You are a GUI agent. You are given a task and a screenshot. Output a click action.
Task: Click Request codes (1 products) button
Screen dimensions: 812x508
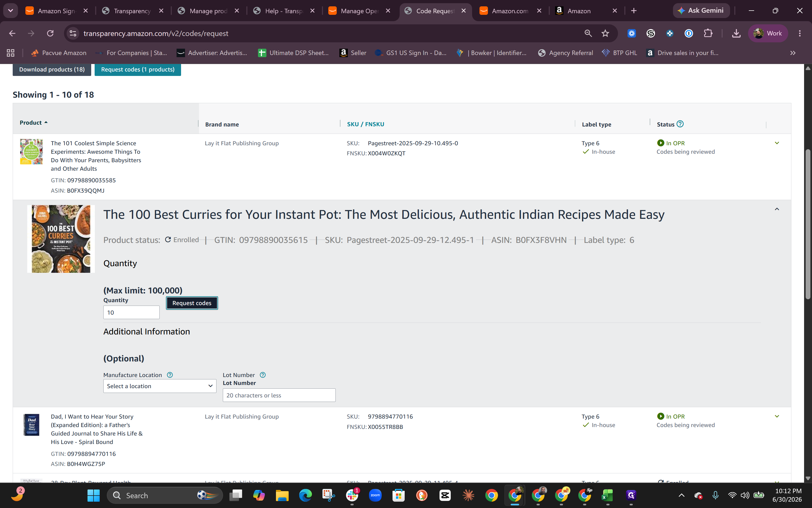(x=137, y=69)
